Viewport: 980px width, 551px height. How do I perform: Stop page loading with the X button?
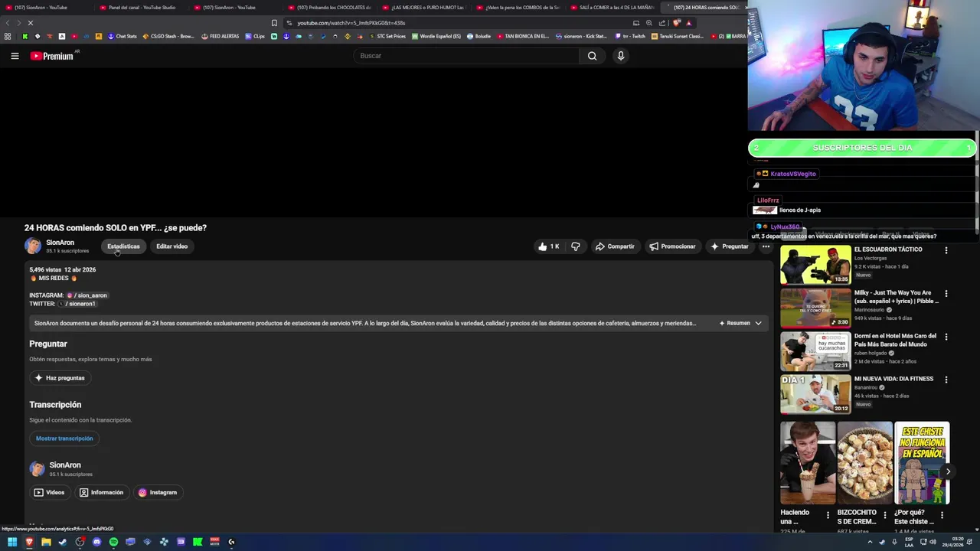[x=31, y=23]
